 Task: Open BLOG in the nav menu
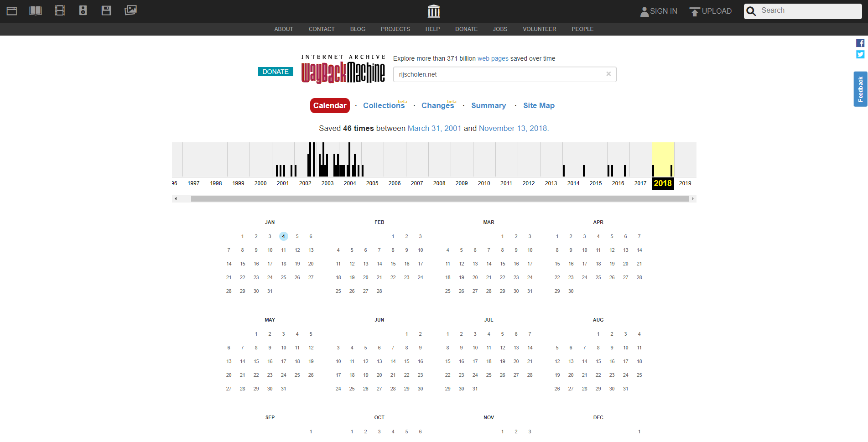pyautogui.click(x=358, y=29)
